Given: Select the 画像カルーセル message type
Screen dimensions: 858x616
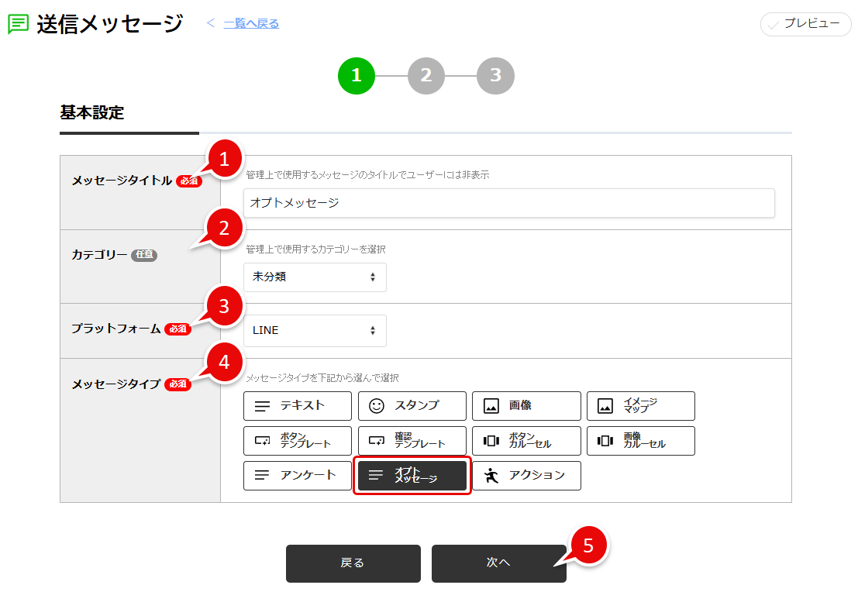Looking at the screenshot, I should coord(641,440).
